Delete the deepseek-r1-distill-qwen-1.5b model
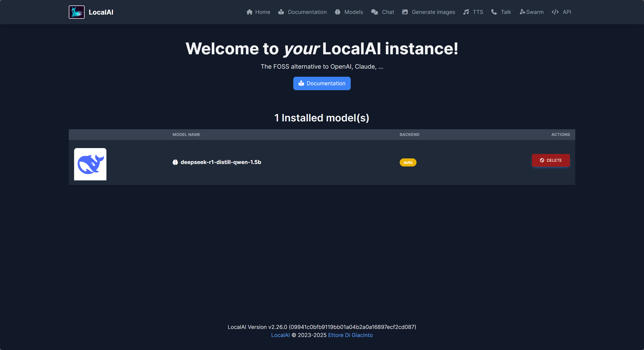Viewport: 644px width, 350px height. coord(551,160)
